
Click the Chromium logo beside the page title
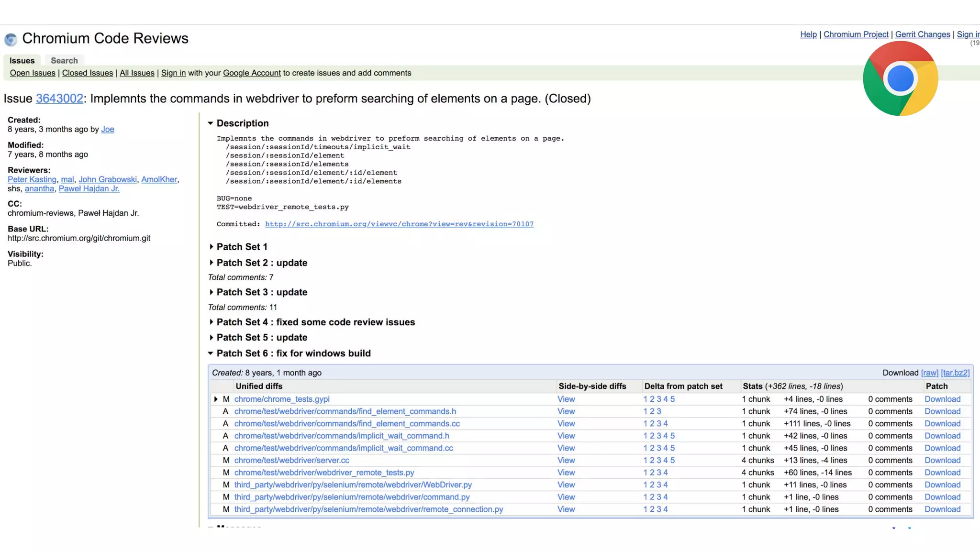coord(11,39)
